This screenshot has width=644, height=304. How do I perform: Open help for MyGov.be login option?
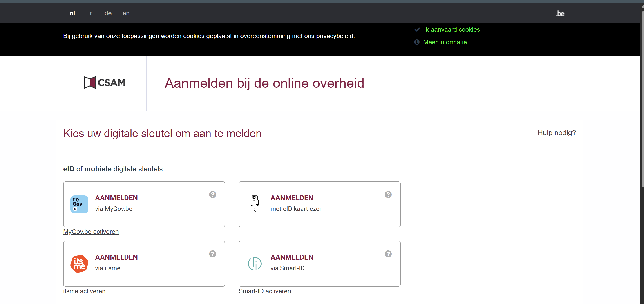[x=212, y=194]
